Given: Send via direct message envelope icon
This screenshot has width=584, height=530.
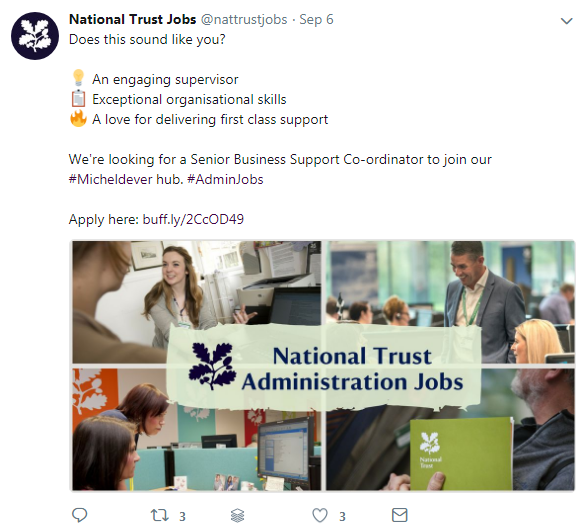Looking at the screenshot, I should 400,515.
